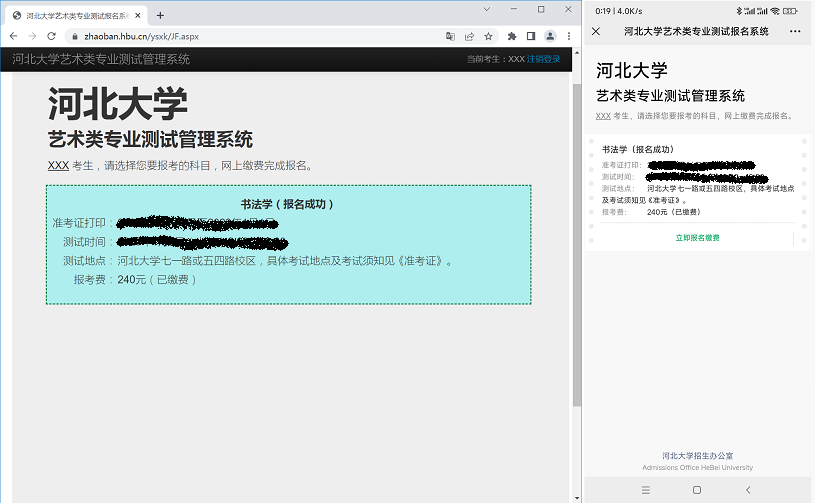
Task: Tap 立即报名缴费 button on phone
Action: click(698, 238)
